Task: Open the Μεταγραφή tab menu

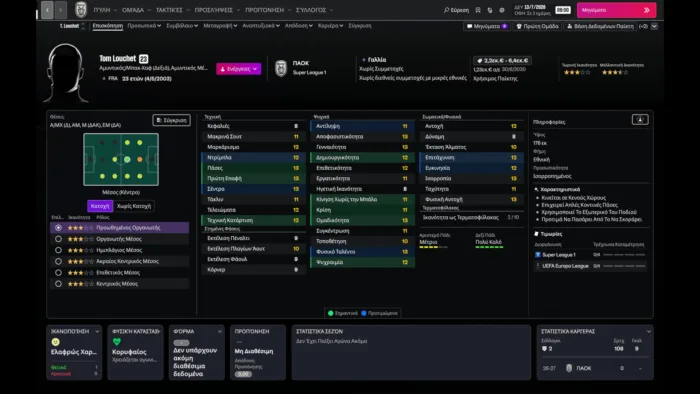Action: pyautogui.click(x=220, y=26)
